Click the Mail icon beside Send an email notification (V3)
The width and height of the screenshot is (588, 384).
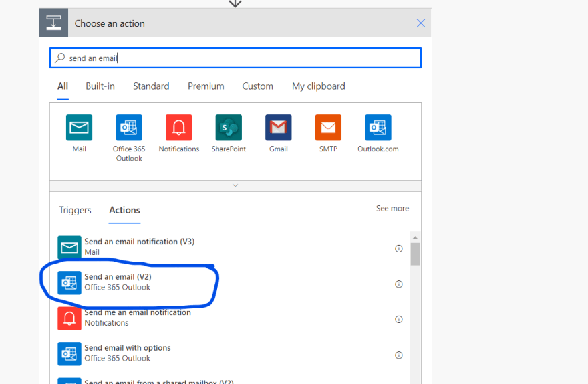[69, 248]
